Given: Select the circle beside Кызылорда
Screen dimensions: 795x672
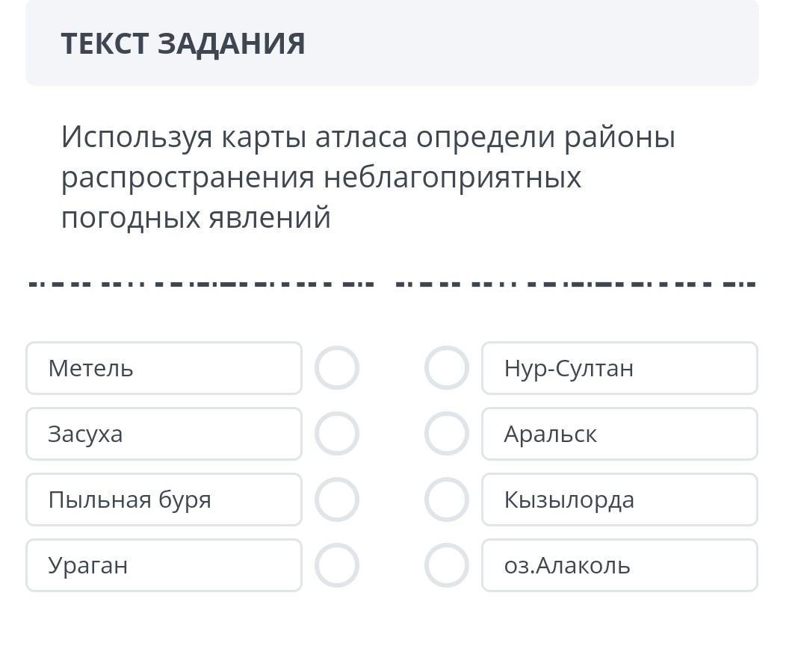Looking at the screenshot, I should 447,500.
